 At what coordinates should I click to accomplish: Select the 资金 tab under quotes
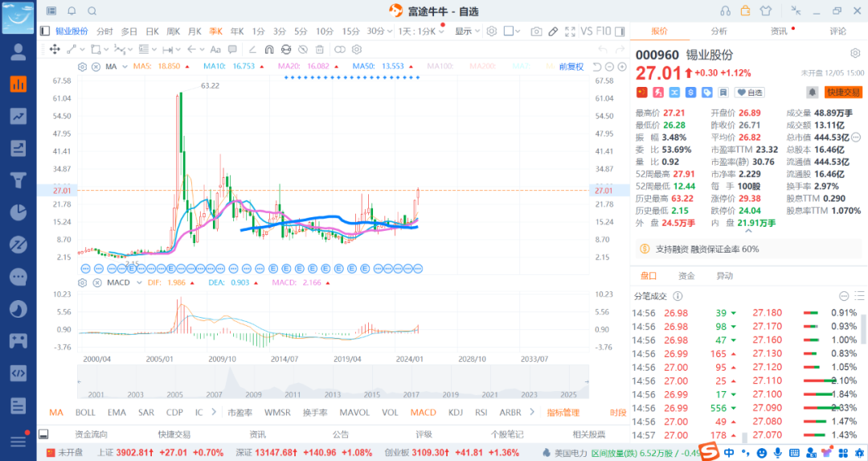[x=686, y=275]
